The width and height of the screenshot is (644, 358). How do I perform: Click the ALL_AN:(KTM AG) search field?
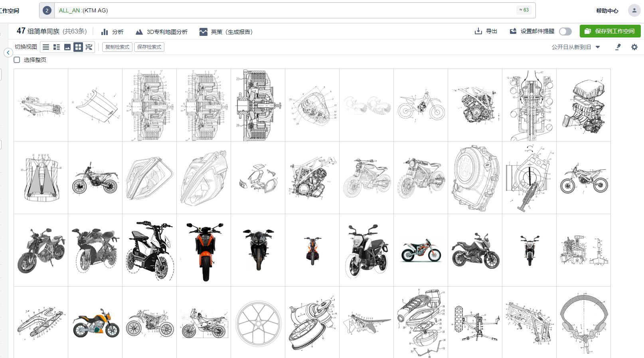pyautogui.click(x=279, y=10)
